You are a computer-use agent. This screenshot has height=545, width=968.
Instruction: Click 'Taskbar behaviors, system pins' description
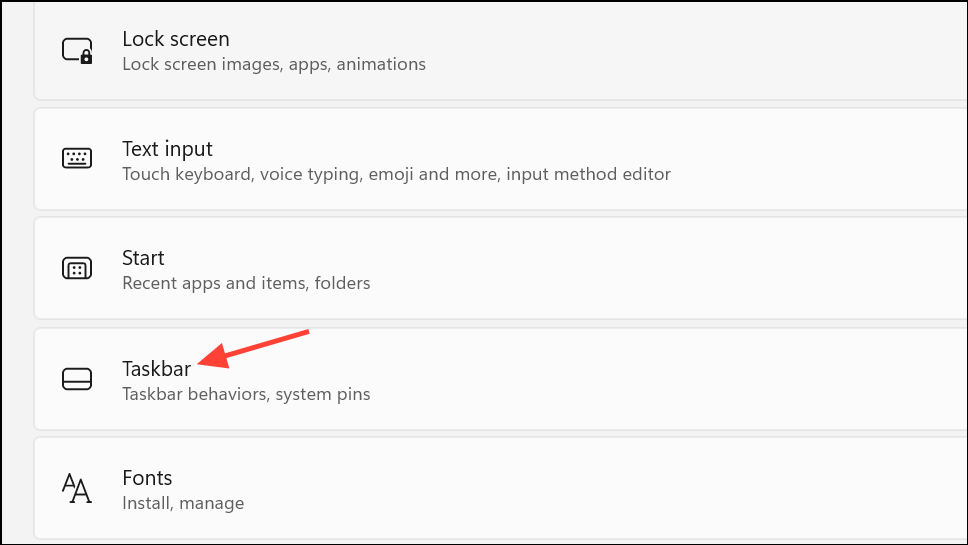tap(246, 394)
